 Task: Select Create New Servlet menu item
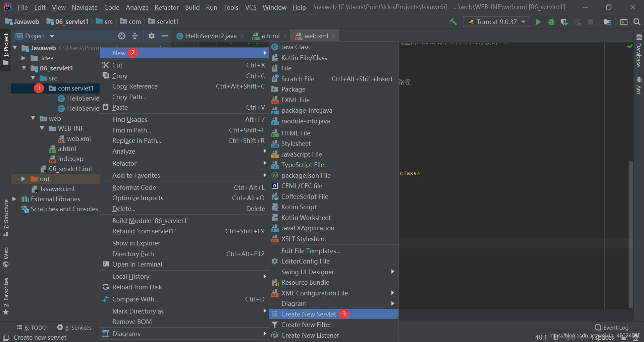(334, 314)
